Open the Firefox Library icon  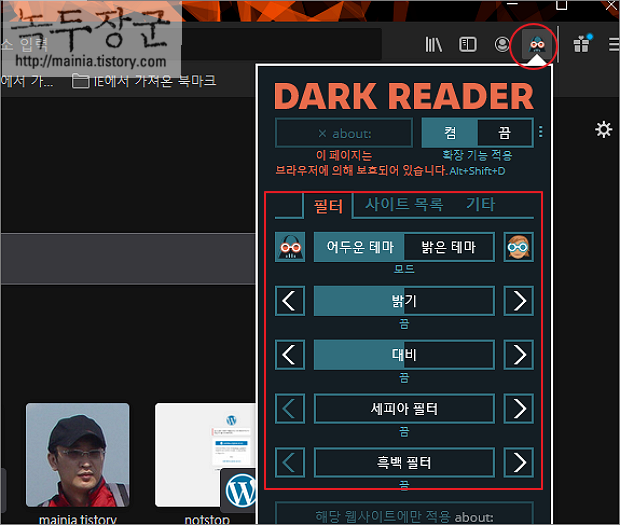tap(433, 44)
